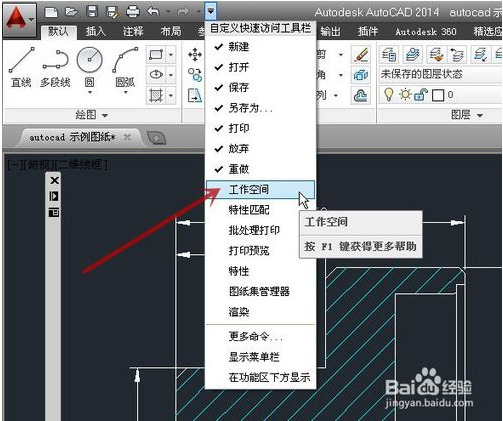The height and width of the screenshot is (421, 503).
Task: Select the ellipse draw tool
Action: pyautogui.click(x=156, y=75)
